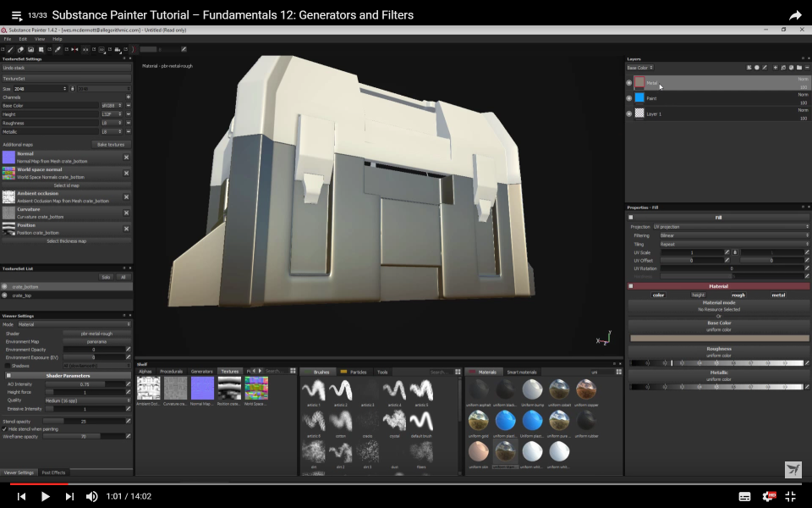Hide Layer 1
The image size is (812, 508).
pos(629,113)
